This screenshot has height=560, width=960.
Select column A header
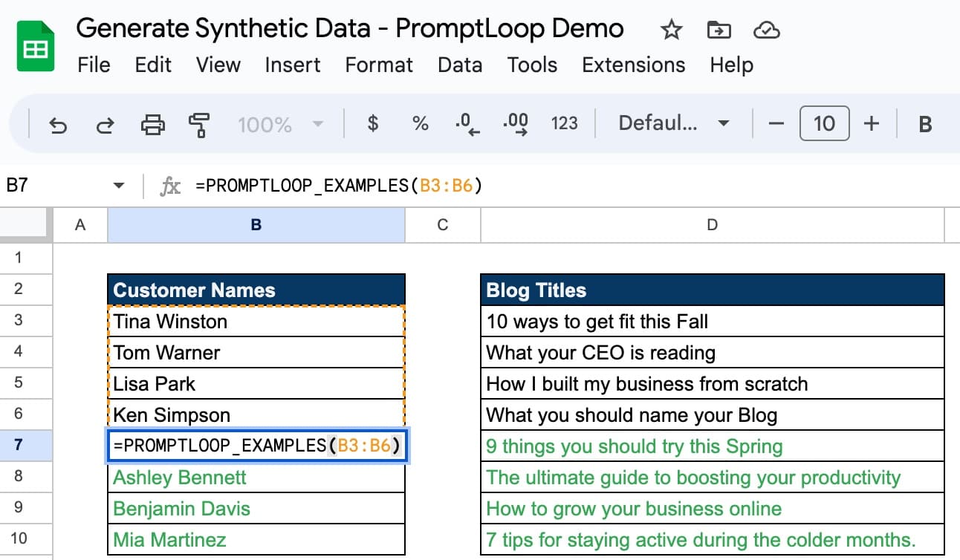point(80,225)
